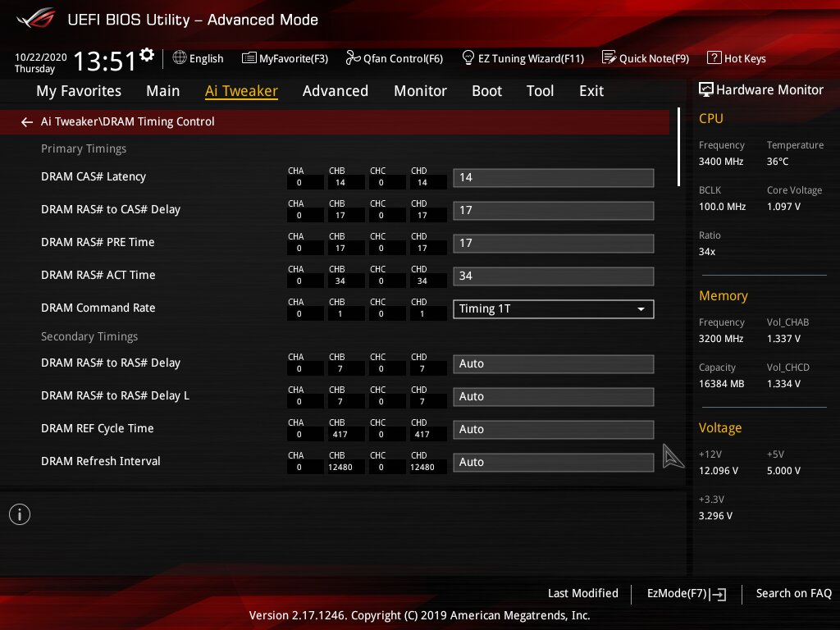Switch to My Favorites tab
Image resolution: width=840 pixels, height=630 pixels.
(79, 90)
